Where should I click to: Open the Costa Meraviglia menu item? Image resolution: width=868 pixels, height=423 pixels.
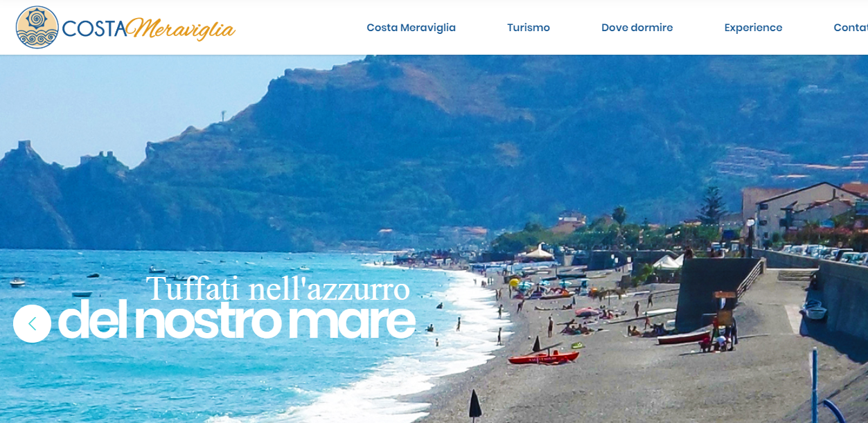[411, 28]
